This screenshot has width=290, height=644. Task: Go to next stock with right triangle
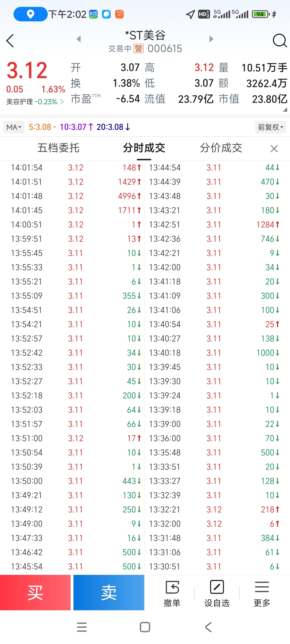[211, 39]
